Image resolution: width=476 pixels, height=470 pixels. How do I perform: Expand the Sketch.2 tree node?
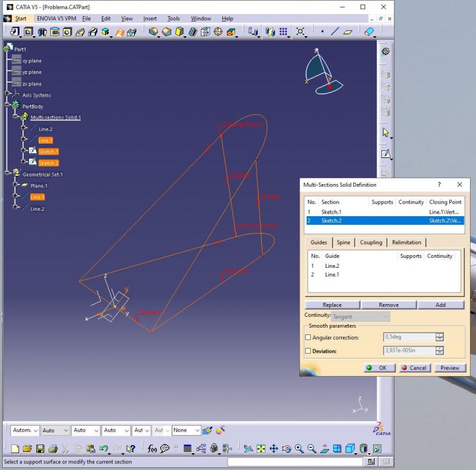23,161
